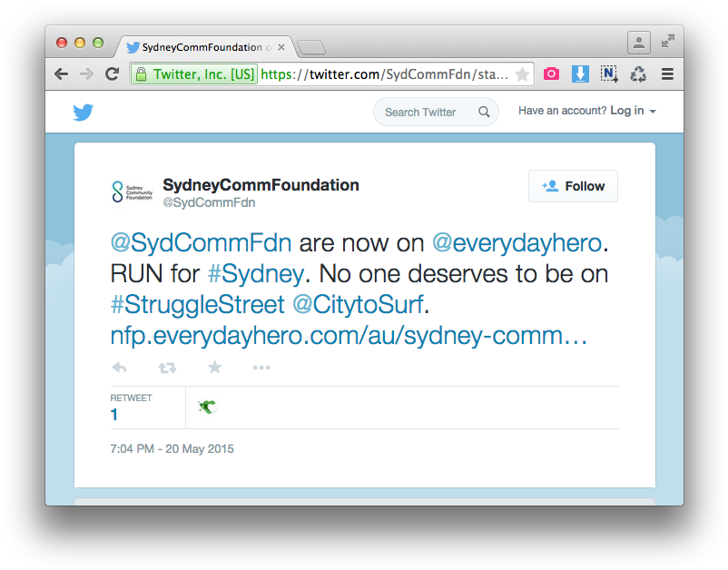Click the @SydCommFdn mention in tweet
This screenshot has height=570, width=728.
(201, 242)
